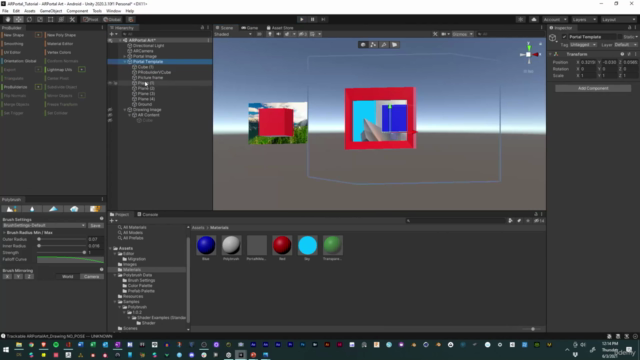The height and width of the screenshot is (360, 640).
Task: Open the Tag Untagged dropdown
Action: pyautogui.click(x=584, y=45)
